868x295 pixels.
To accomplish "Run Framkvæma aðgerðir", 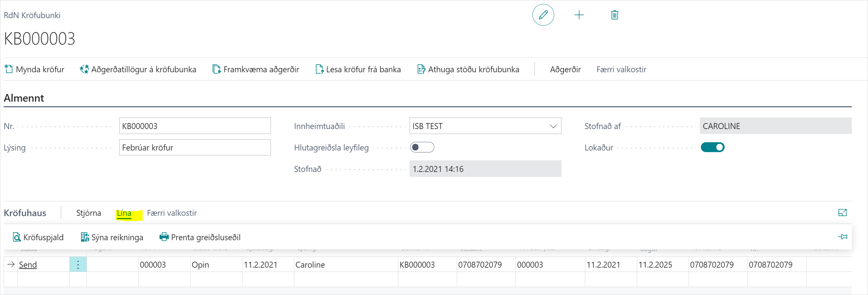I will pyautogui.click(x=256, y=69).
